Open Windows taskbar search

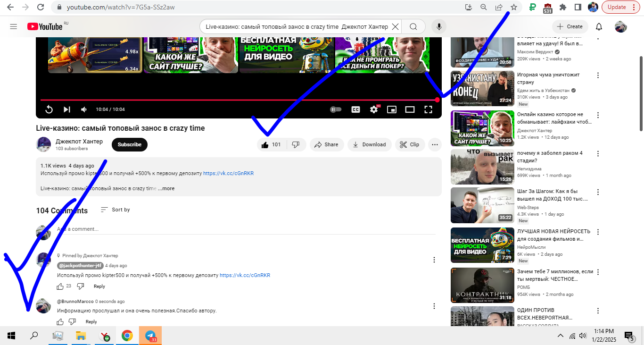coord(34,336)
